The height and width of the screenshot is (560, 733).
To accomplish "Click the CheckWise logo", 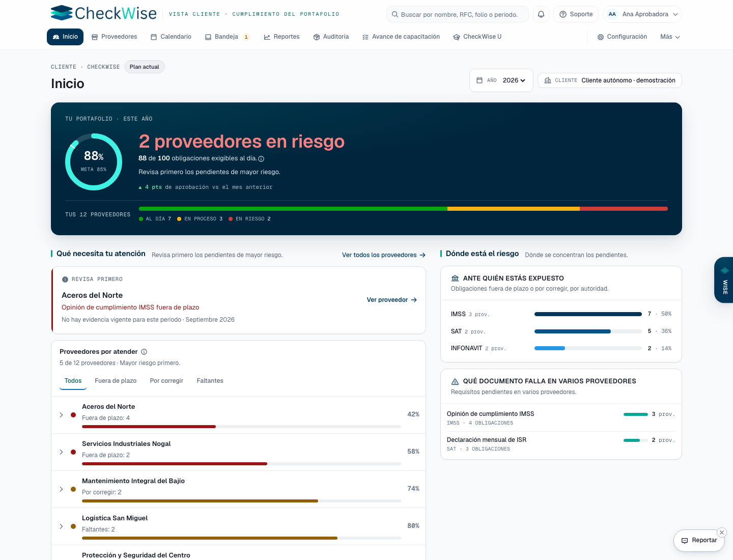I will pos(104,13).
